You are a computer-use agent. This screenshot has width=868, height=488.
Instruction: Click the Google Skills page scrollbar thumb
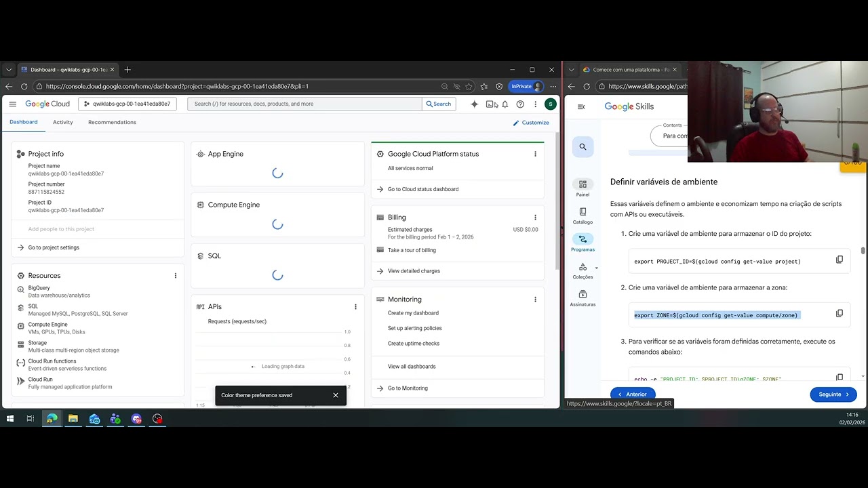[863, 251]
